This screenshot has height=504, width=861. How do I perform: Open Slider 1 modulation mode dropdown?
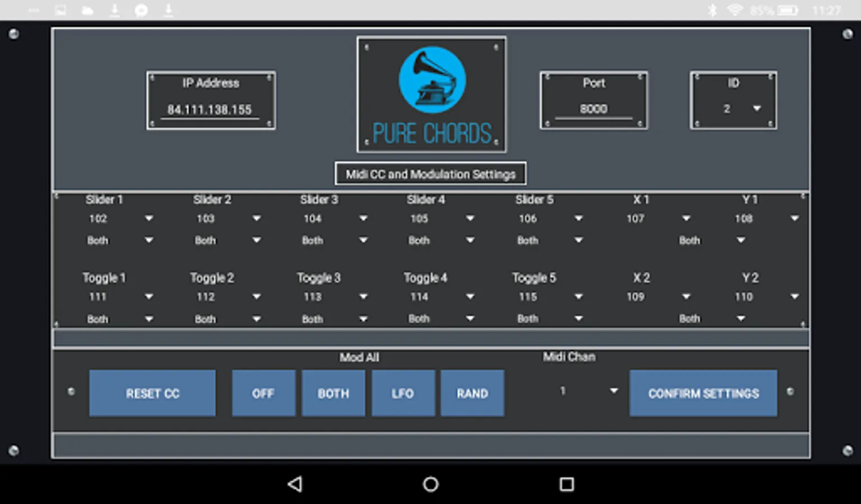120,240
